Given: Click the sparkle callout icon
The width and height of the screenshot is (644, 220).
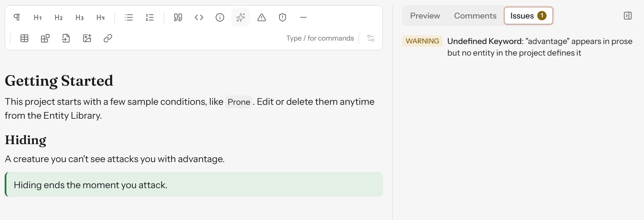Looking at the screenshot, I should 241,17.
